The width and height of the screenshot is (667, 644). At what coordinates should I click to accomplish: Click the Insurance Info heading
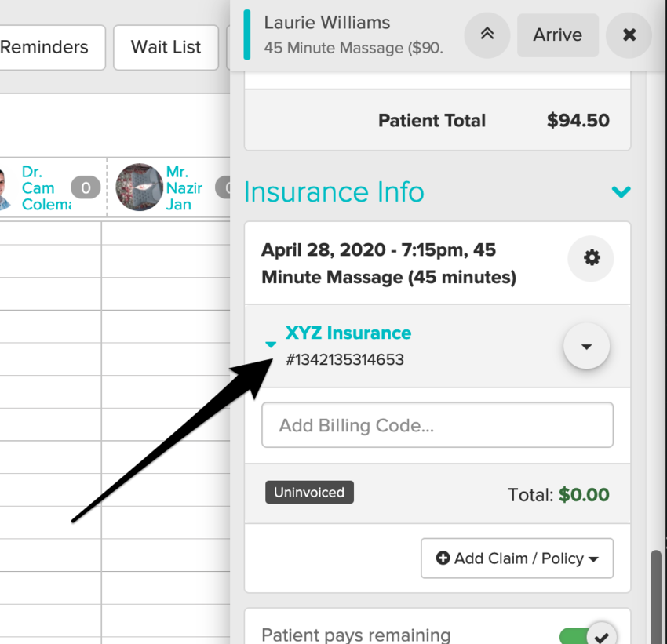[333, 191]
